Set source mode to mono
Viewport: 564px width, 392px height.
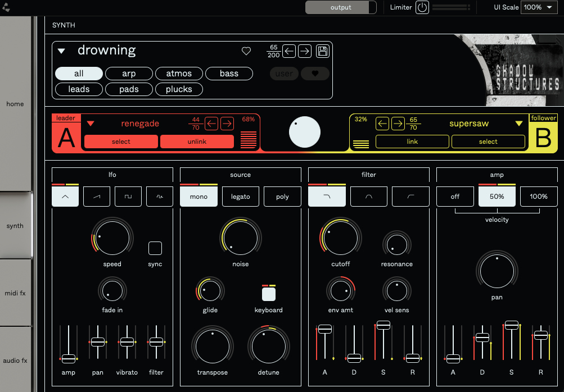[198, 197]
